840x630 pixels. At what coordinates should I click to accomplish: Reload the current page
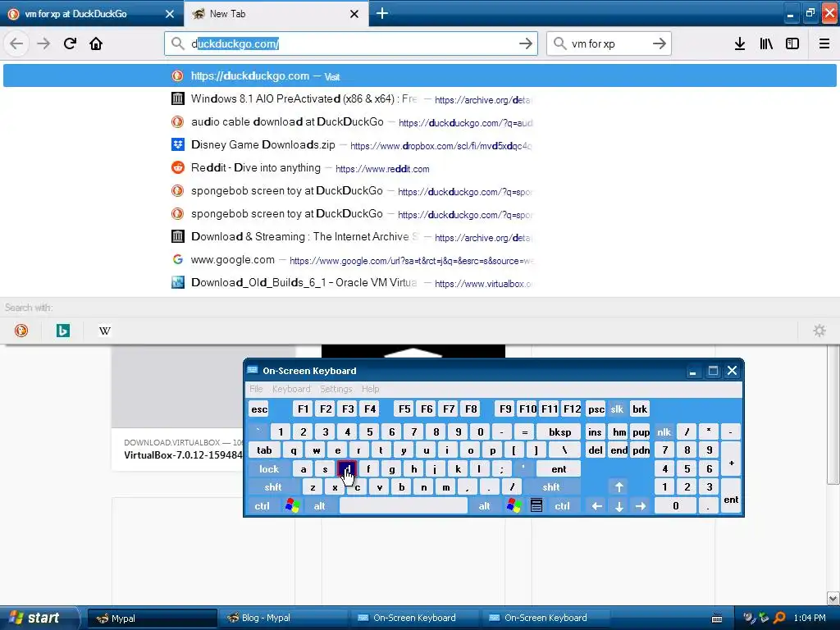click(70, 43)
